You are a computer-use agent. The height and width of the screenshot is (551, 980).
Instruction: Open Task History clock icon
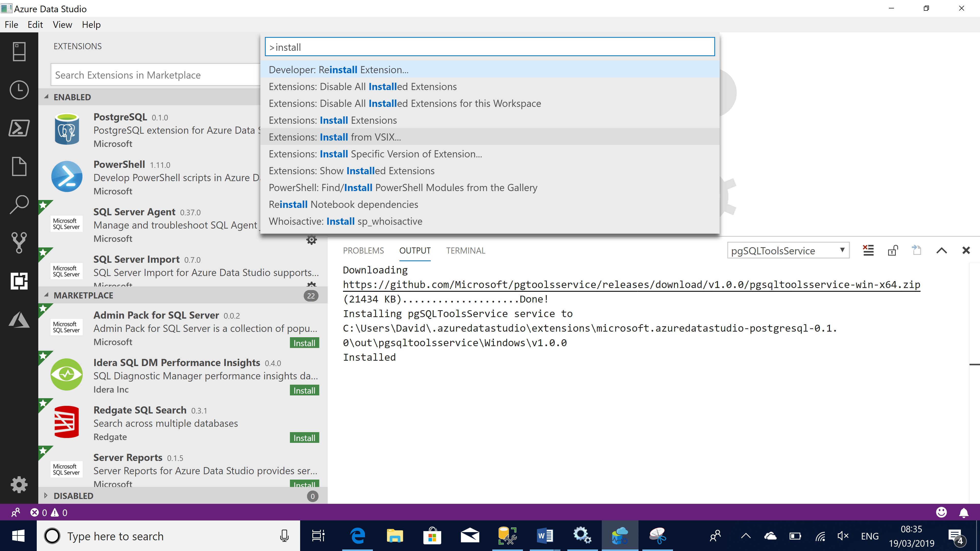(x=19, y=90)
